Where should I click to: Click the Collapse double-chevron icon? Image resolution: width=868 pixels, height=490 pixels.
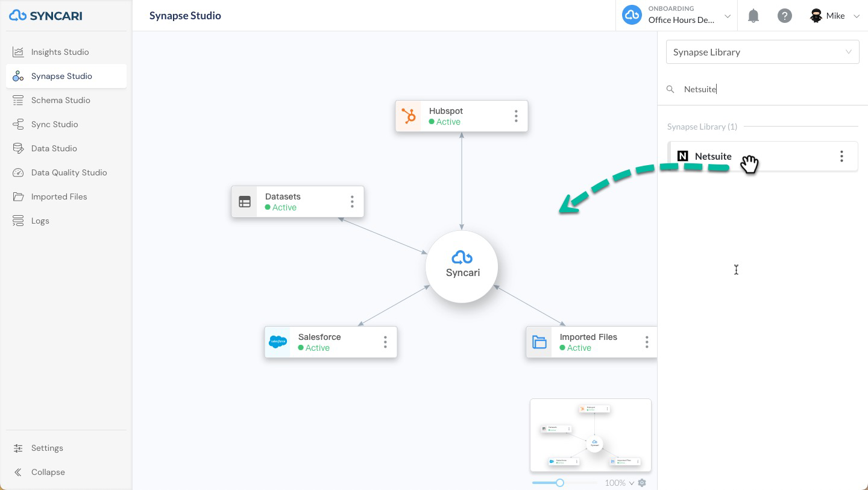(x=18, y=472)
